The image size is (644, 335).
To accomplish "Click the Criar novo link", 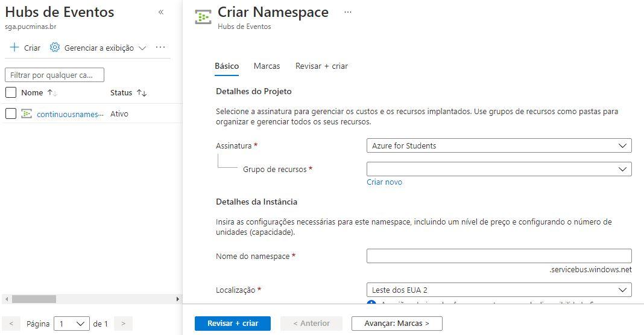I will point(384,182).
